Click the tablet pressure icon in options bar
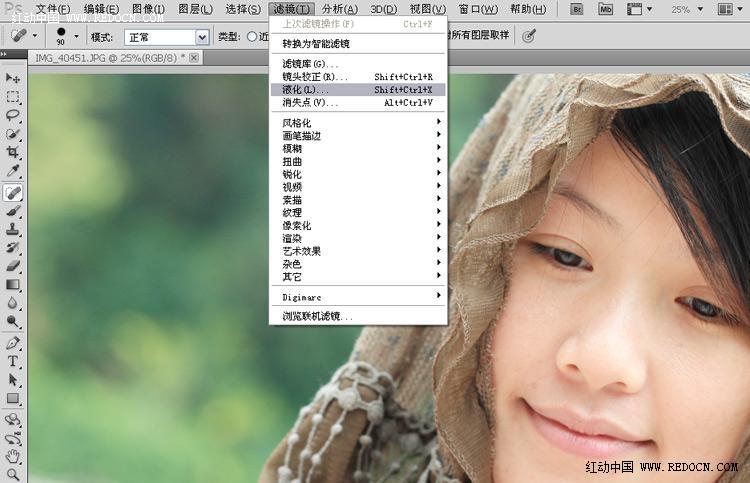The image size is (750, 483). [529, 36]
